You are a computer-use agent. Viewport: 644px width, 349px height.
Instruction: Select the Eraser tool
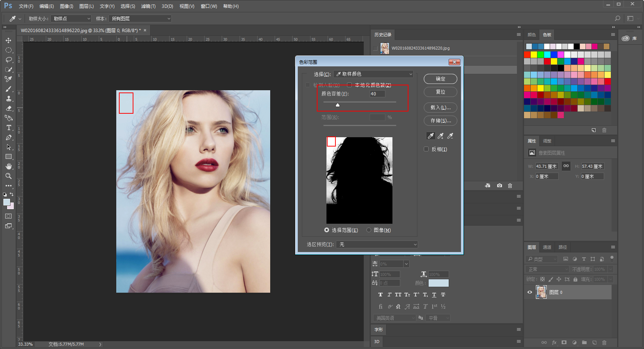click(9, 109)
